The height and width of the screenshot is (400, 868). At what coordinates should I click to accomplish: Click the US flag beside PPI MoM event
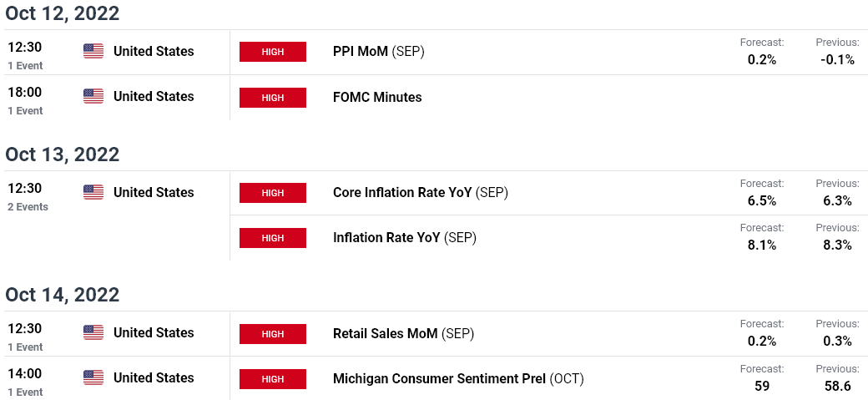pyautogui.click(x=93, y=52)
